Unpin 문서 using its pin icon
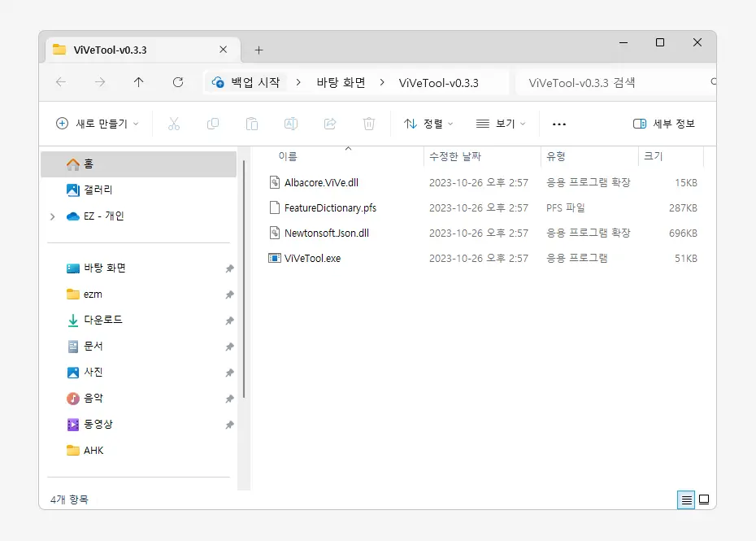This screenshot has width=756, height=541. [229, 347]
